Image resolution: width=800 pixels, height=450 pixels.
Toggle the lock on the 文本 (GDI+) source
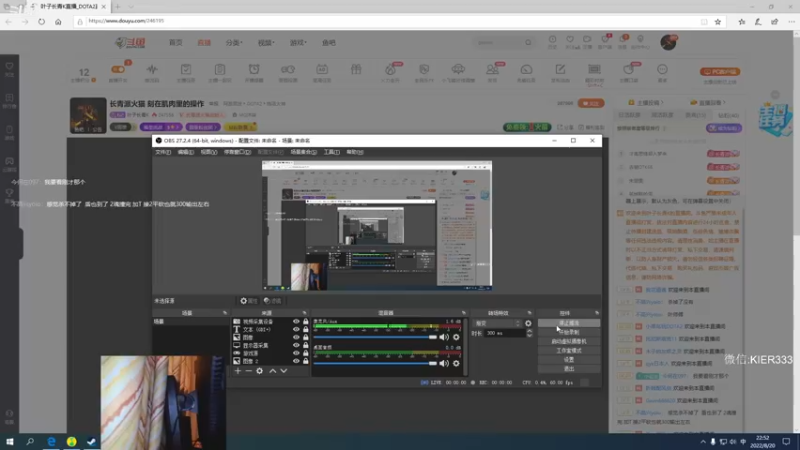click(306, 330)
